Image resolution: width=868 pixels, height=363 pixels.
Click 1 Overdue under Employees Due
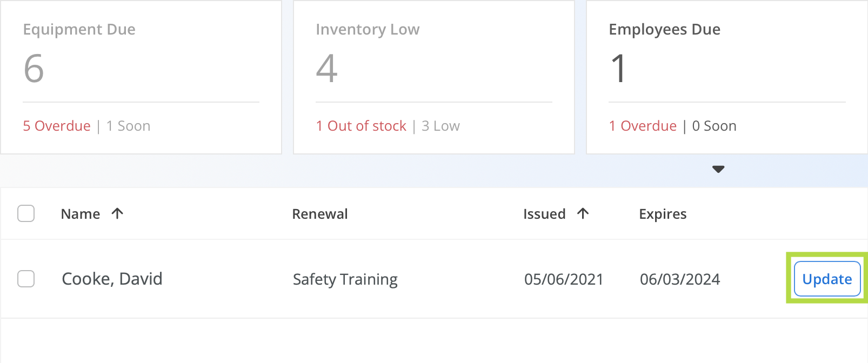(x=643, y=126)
